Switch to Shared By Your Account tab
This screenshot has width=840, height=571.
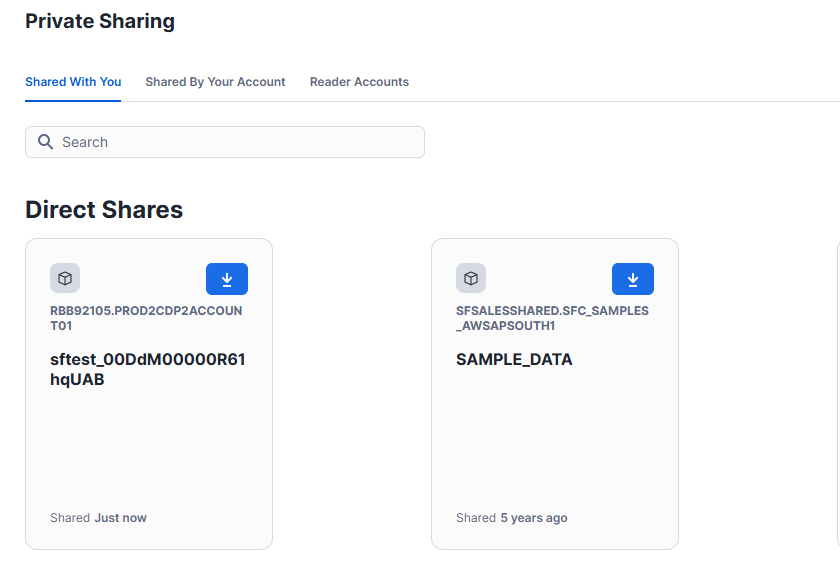[215, 82]
